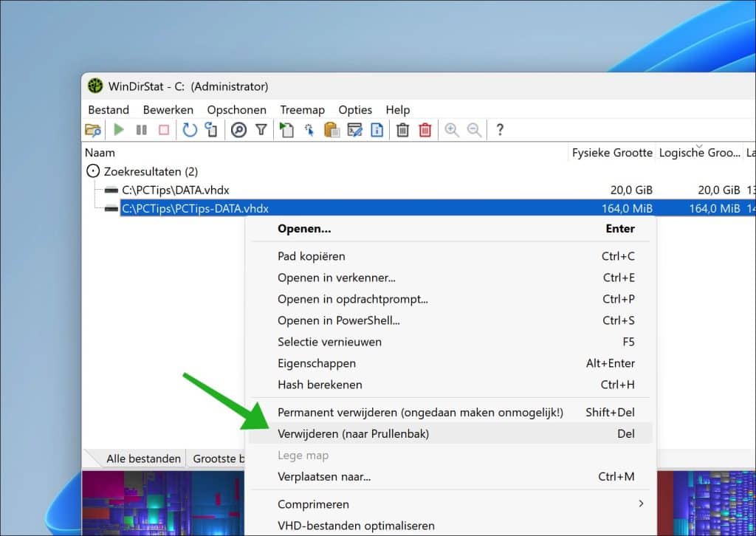Collapse the Zoekresultaten (2) tree node
756x536 pixels.
coord(92,171)
